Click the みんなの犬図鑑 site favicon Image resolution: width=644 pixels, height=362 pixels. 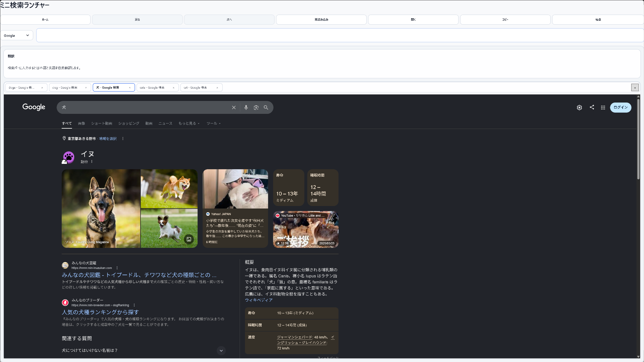[65, 265]
